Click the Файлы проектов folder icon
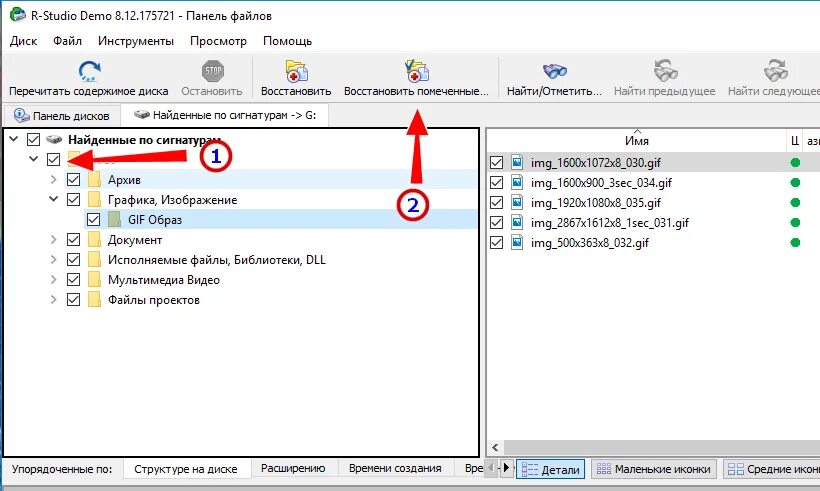The image size is (820, 491). (94, 300)
